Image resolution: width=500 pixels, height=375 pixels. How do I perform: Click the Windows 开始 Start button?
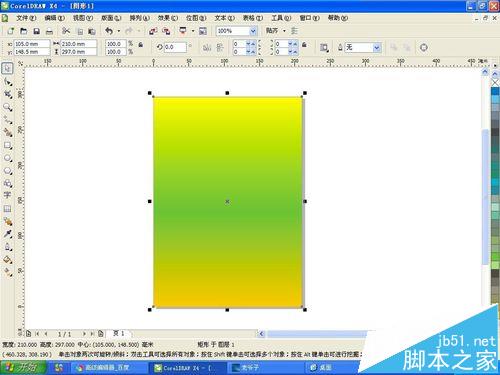click(23, 367)
